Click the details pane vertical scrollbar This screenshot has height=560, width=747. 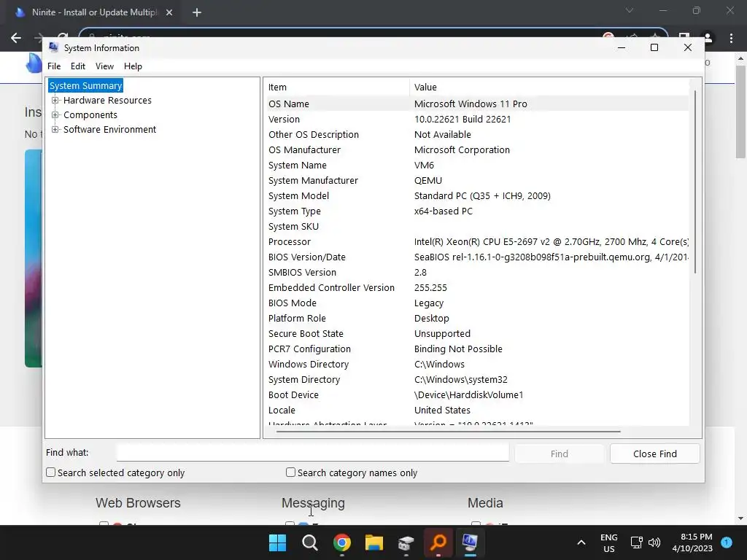(695, 181)
